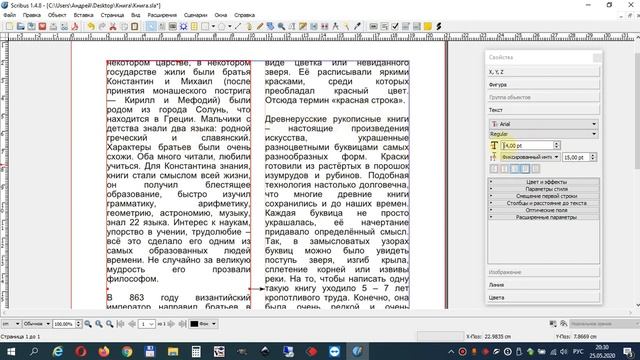The width and height of the screenshot is (640, 360).
Task: Select the freehand pencil tool
Action: [x=260, y=27]
